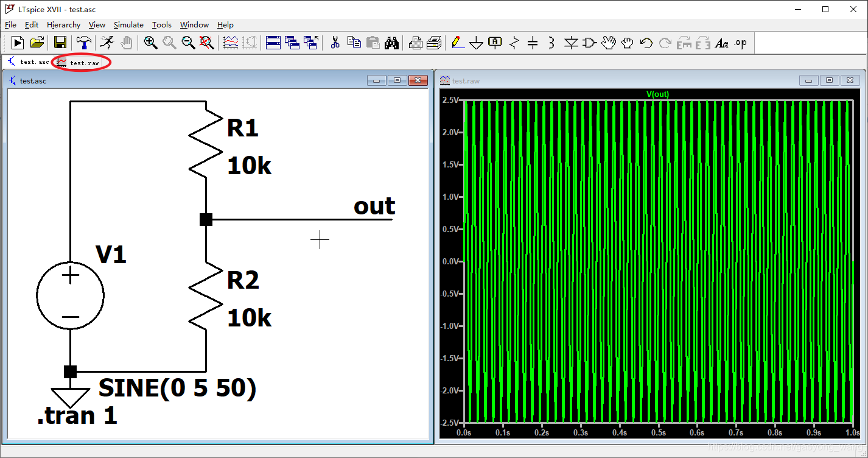Save the schematic with floppy disk icon
This screenshot has height=458, width=868.
[x=60, y=43]
